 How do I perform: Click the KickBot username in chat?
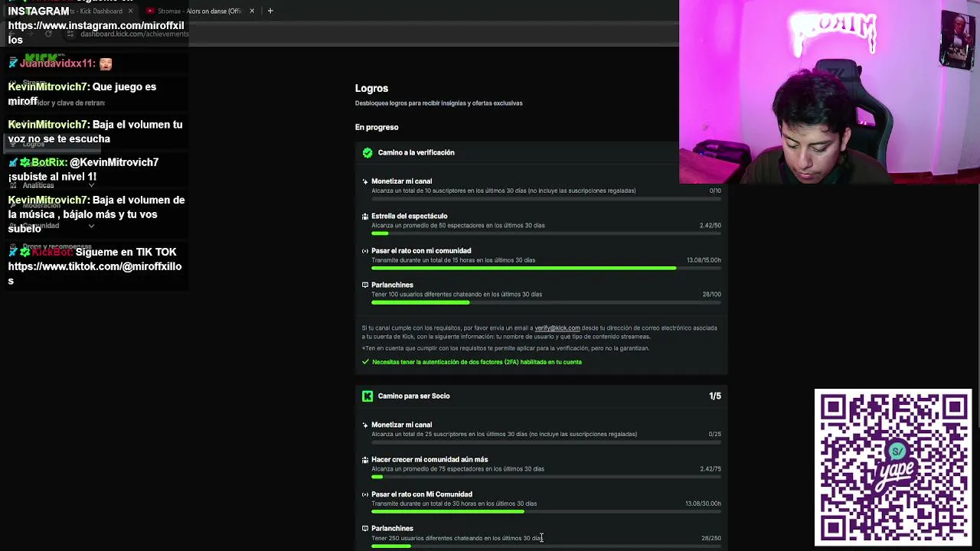click(52, 252)
